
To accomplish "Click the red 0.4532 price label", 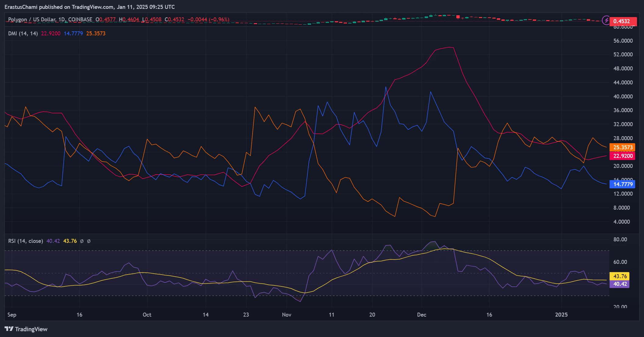I will pyautogui.click(x=623, y=21).
